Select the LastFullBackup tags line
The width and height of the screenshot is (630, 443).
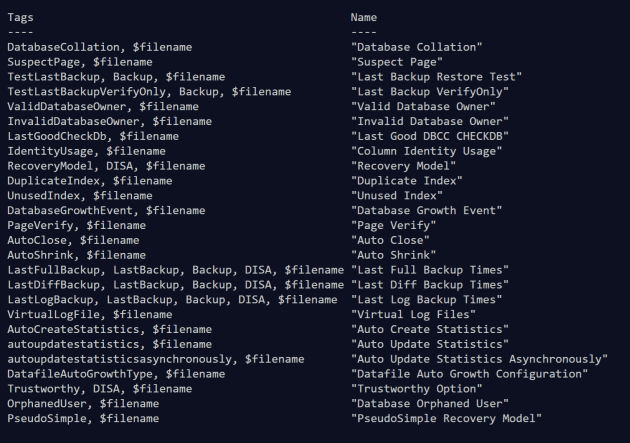(175, 270)
